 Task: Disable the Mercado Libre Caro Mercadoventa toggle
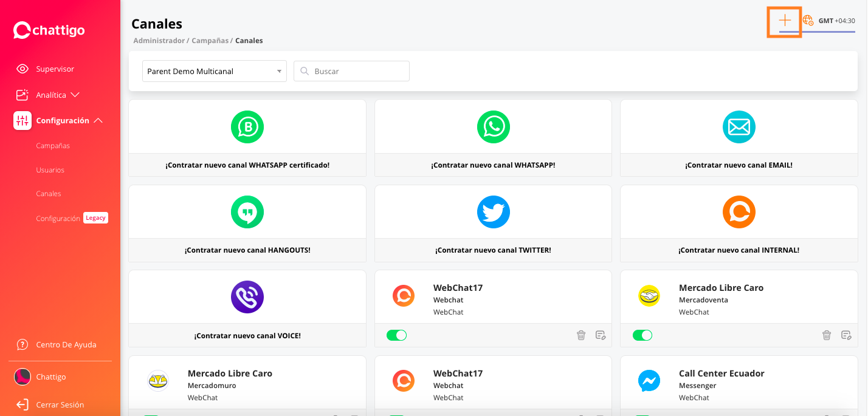[x=642, y=335]
